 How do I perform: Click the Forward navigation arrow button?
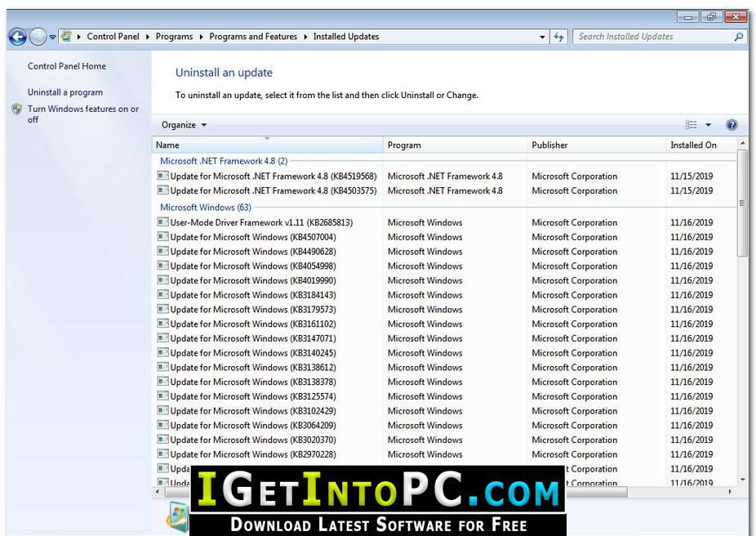click(x=38, y=37)
